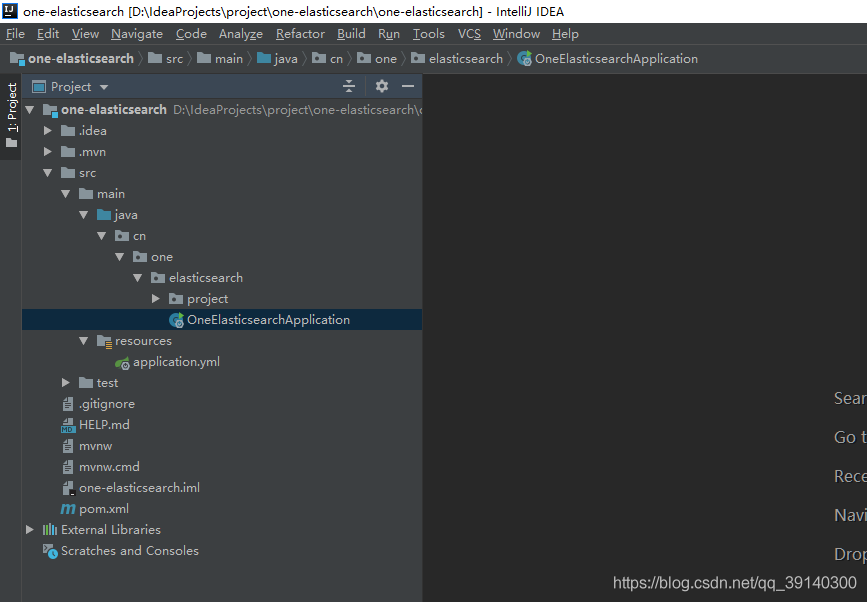Select pom.xml in project tree
867x602 pixels.
coord(104,509)
